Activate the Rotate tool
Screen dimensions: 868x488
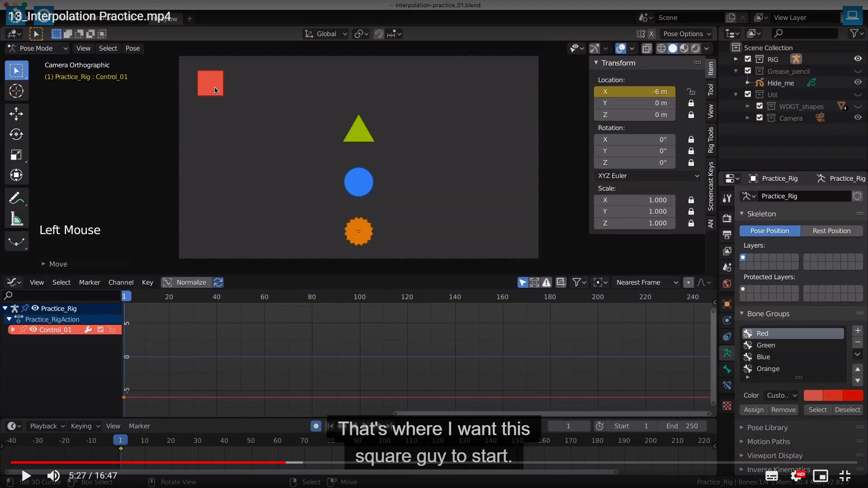point(16,134)
